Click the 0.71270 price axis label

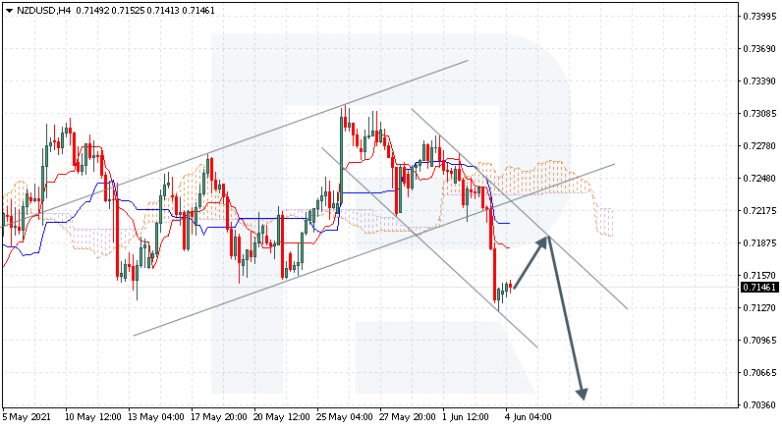pyautogui.click(x=760, y=308)
